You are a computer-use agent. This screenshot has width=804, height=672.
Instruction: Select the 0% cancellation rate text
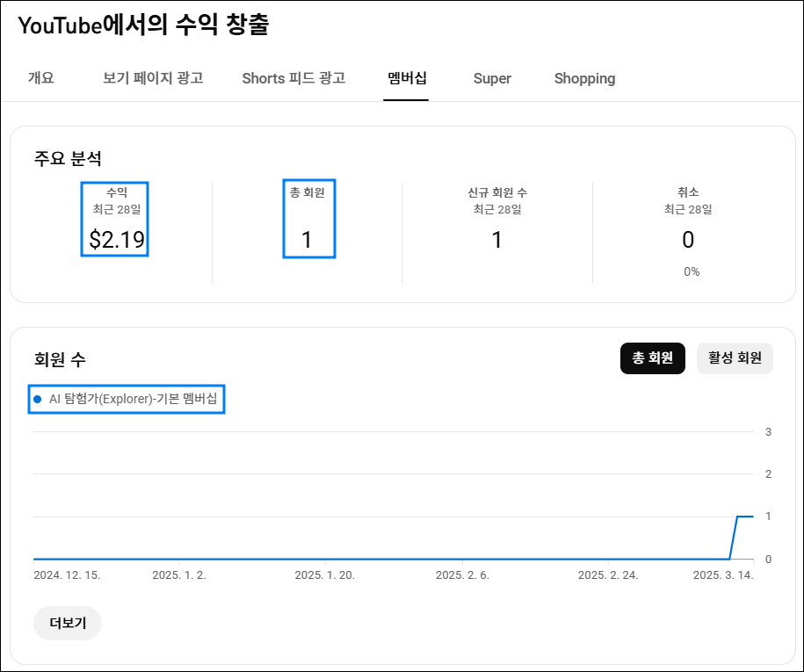click(691, 271)
